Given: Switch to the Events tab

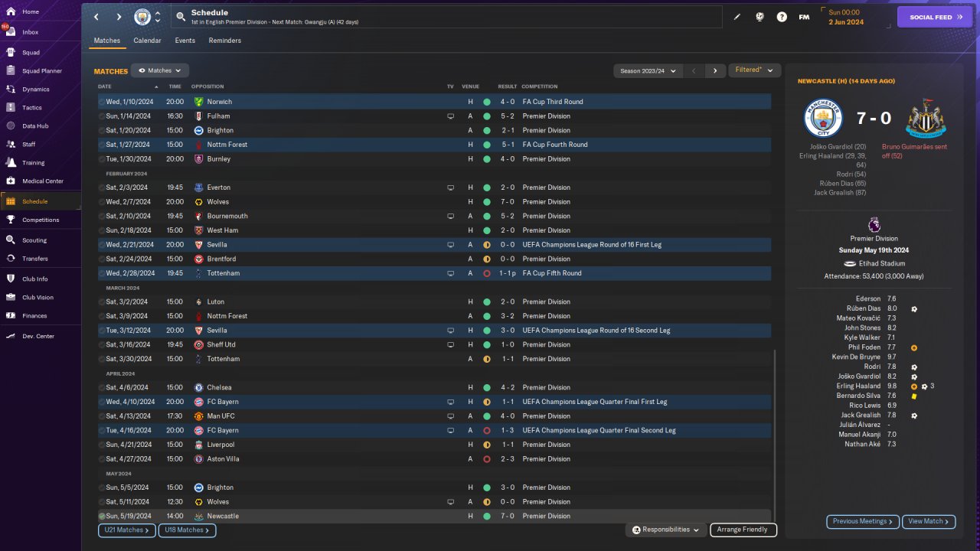Looking at the screenshot, I should 185,41.
